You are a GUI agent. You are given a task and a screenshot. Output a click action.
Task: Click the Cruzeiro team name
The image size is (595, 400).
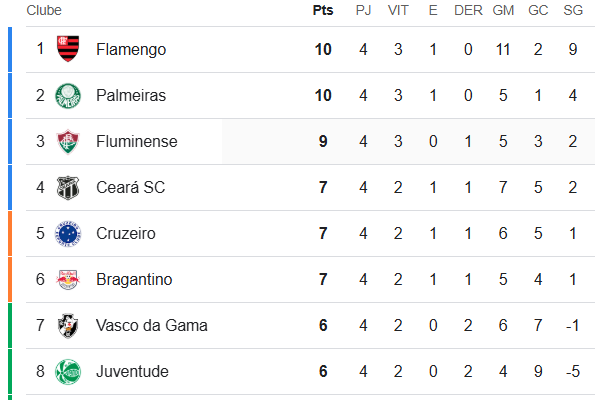126,233
